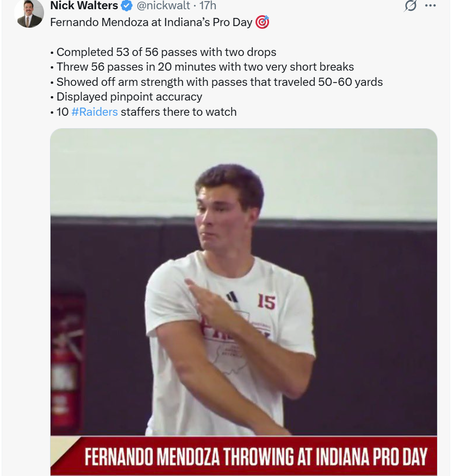The image size is (455, 476).
Task: Click the red video caption banner
Action: [255, 455]
